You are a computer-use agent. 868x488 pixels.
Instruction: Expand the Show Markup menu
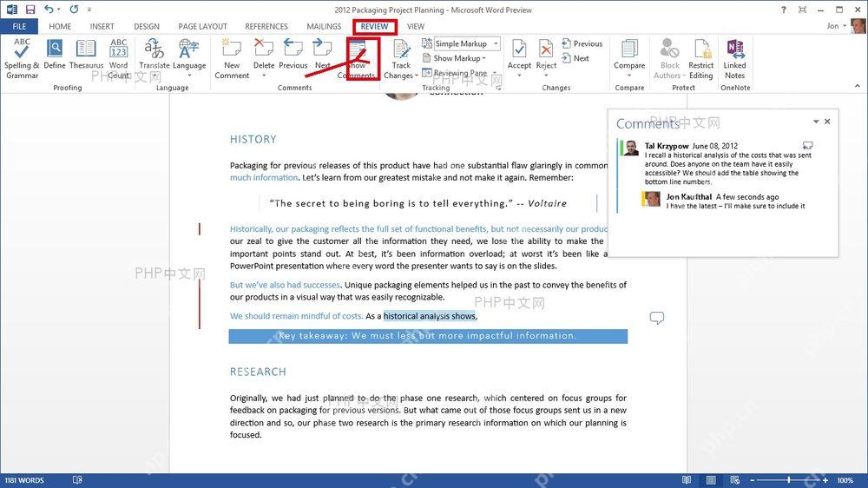(455, 58)
